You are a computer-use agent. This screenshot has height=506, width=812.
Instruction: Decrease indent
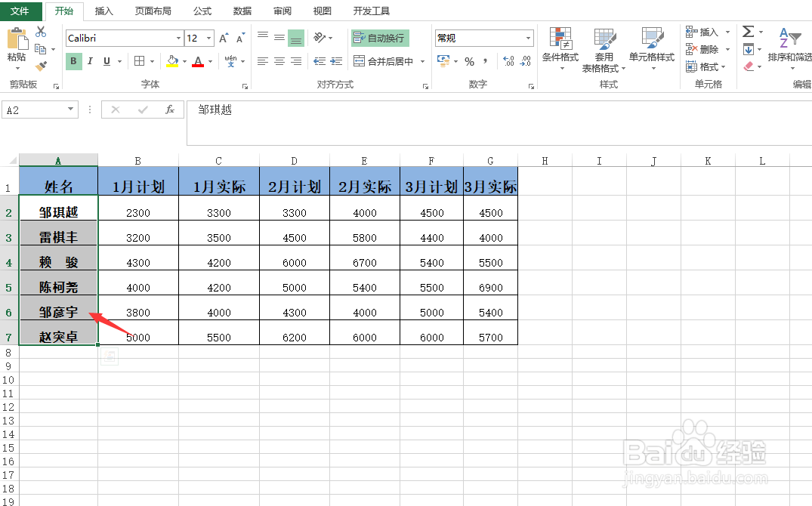320,61
